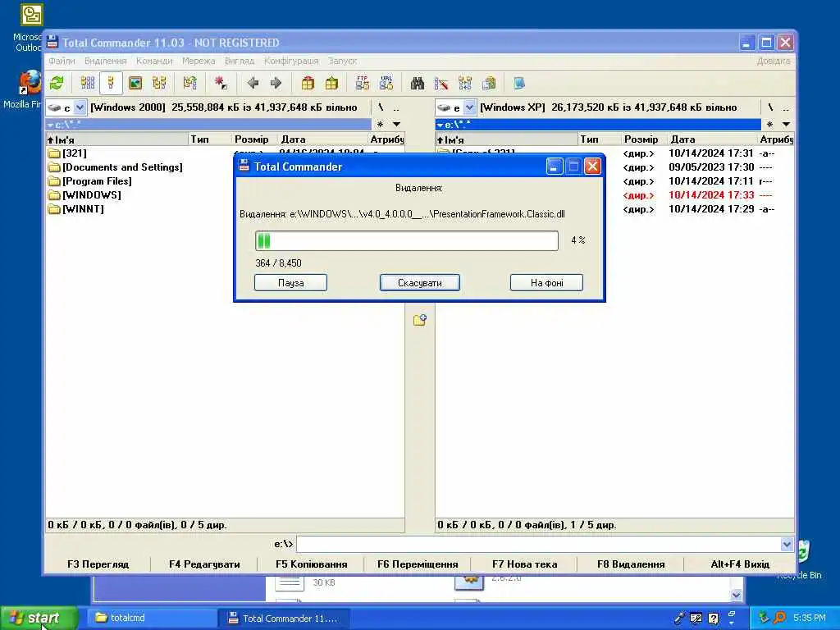Click the Swap panels icon with green arrow

pos(189,83)
